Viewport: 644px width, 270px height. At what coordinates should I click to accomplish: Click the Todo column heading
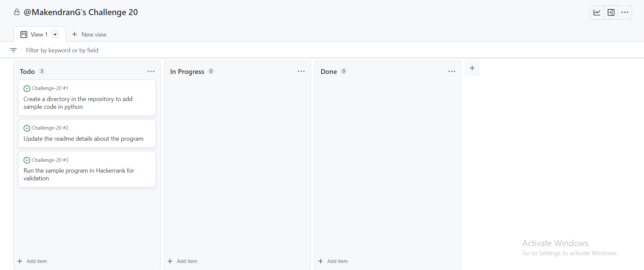[x=27, y=72]
